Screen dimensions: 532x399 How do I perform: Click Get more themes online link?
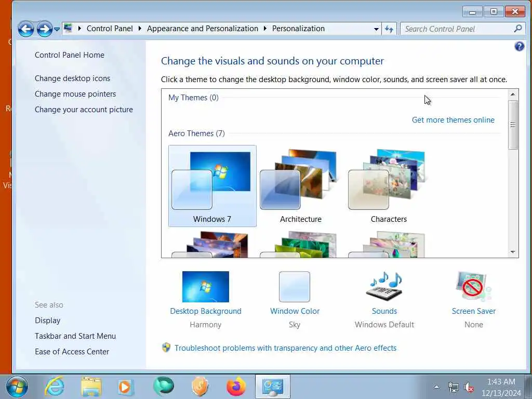tap(453, 120)
